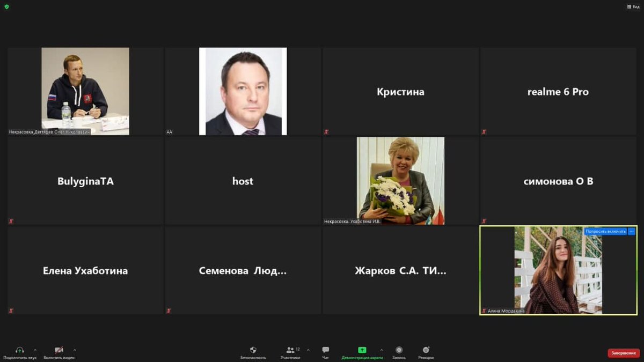Click the BulyginaTA participant name
Screen dimensions: 644x362
[x=85, y=181]
